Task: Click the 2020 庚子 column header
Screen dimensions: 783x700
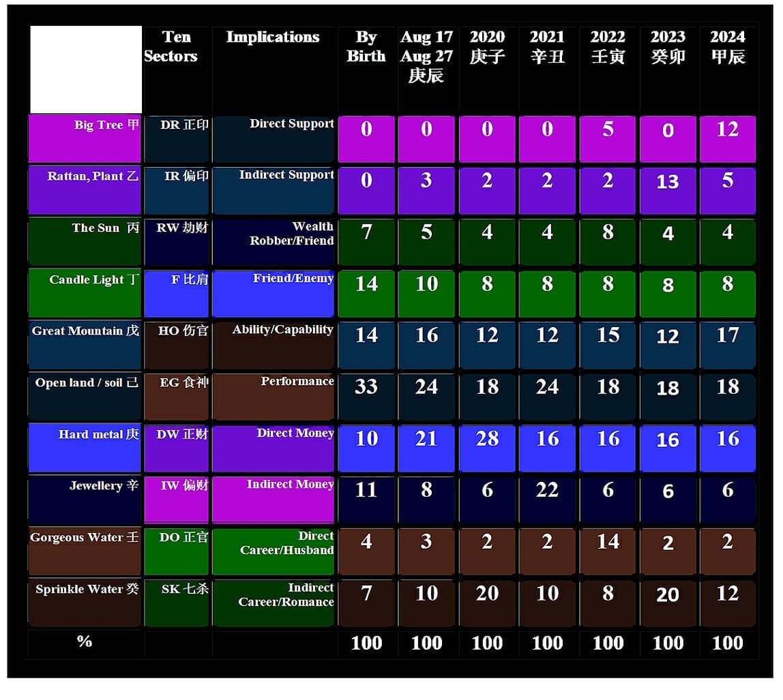Action: pyautogui.click(x=487, y=47)
